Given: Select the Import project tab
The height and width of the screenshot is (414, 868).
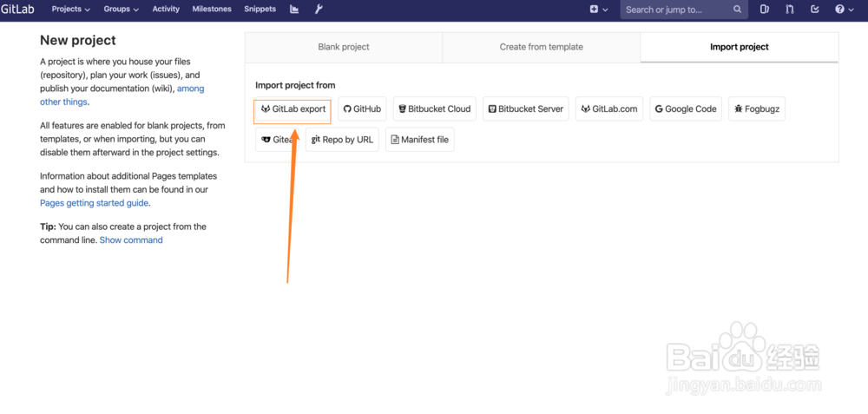Looking at the screenshot, I should (x=740, y=47).
